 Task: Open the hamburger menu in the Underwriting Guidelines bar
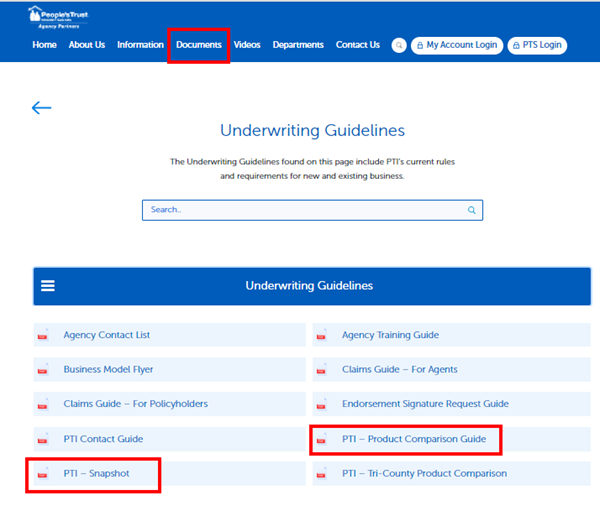click(x=48, y=286)
